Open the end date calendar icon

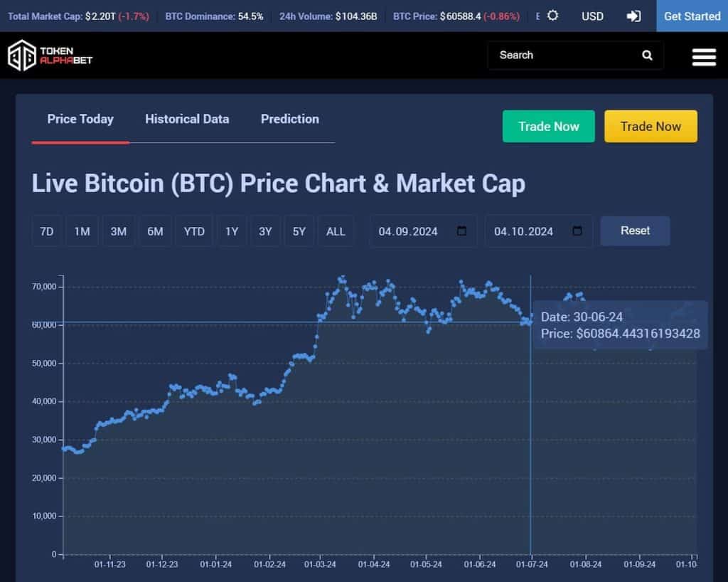577,231
